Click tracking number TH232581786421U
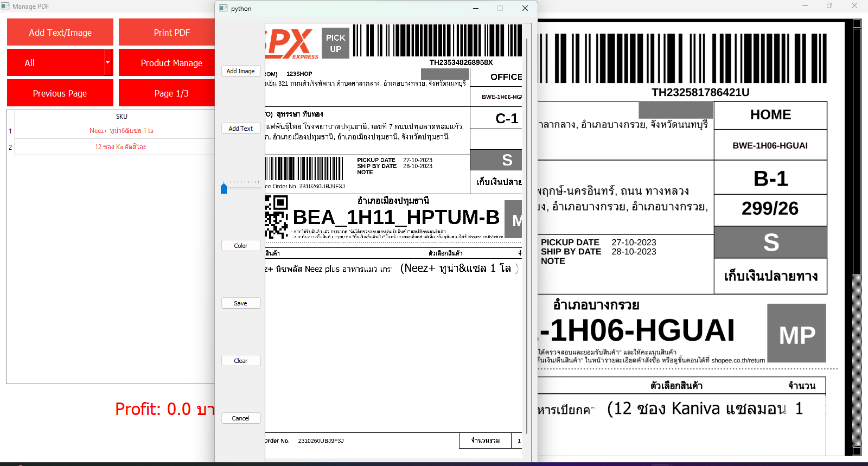This screenshot has width=868, height=466. pos(700,92)
